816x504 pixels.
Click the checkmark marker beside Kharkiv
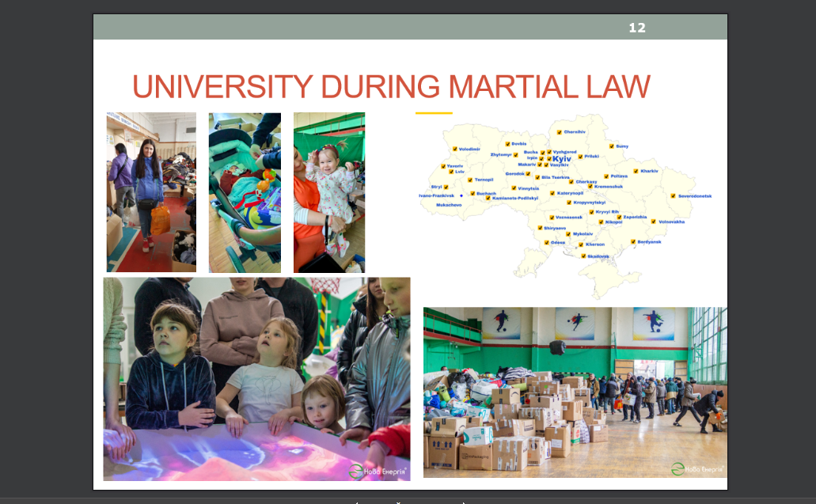coord(635,171)
